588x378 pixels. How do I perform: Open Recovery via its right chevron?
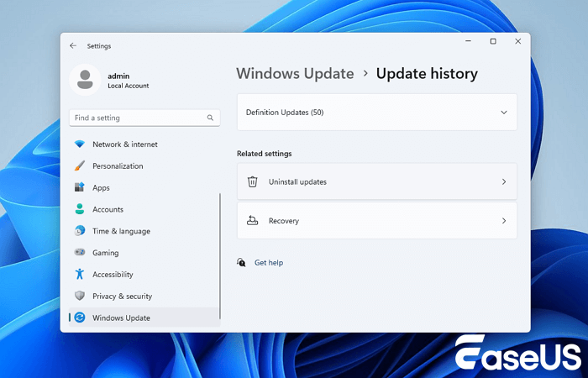tap(504, 220)
